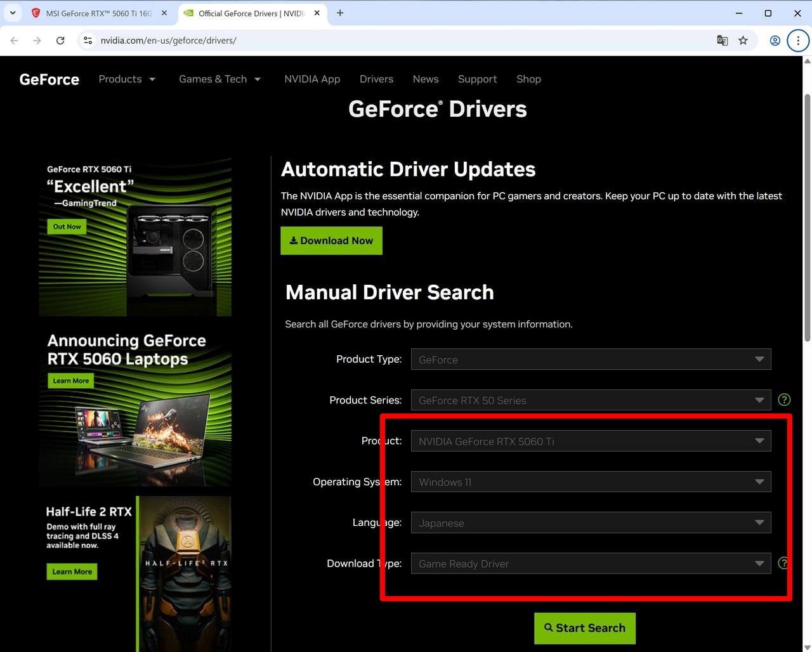Click the browser back arrow
812x652 pixels.
pyautogui.click(x=15, y=41)
